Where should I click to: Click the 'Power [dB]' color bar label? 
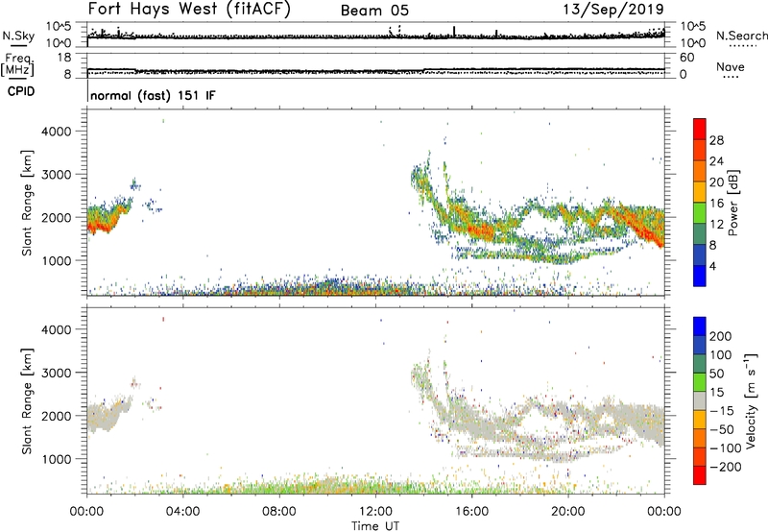point(732,203)
